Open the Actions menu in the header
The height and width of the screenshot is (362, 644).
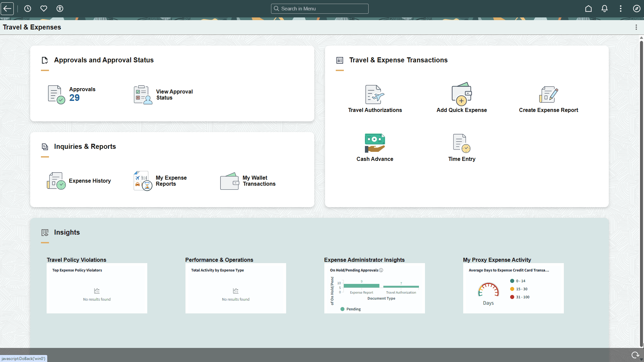pos(621,8)
